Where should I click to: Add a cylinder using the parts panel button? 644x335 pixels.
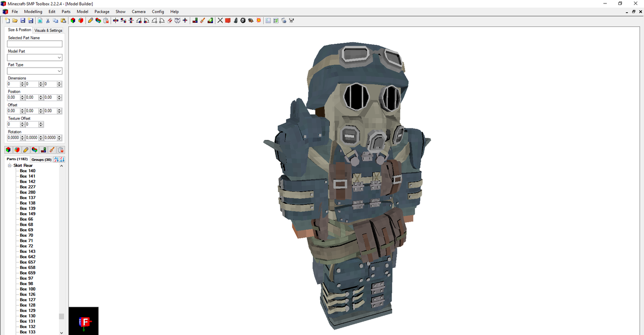(x=17, y=150)
